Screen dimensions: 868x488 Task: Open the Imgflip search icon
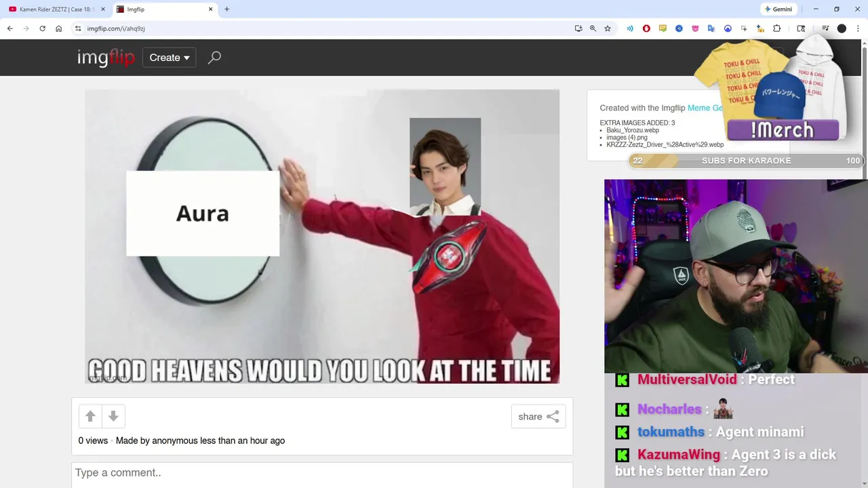tap(214, 58)
